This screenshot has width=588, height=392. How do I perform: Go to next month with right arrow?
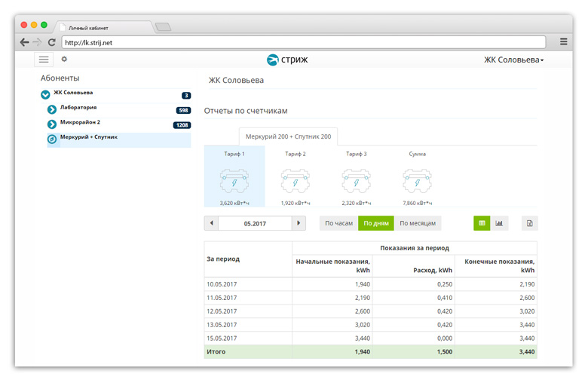point(299,223)
